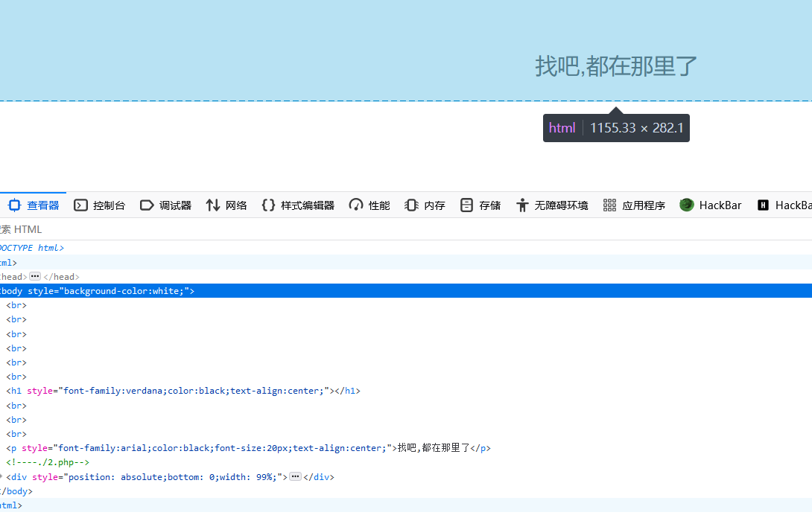Select the closing /body tag row
The image size is (812, 521).
pyautogui.click(x=406, y=491)
